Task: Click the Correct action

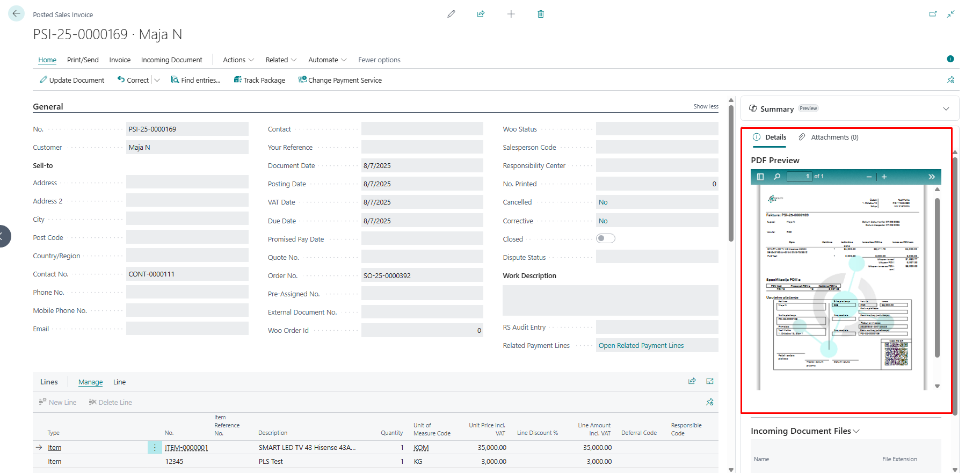Action: tap(133, 80)
